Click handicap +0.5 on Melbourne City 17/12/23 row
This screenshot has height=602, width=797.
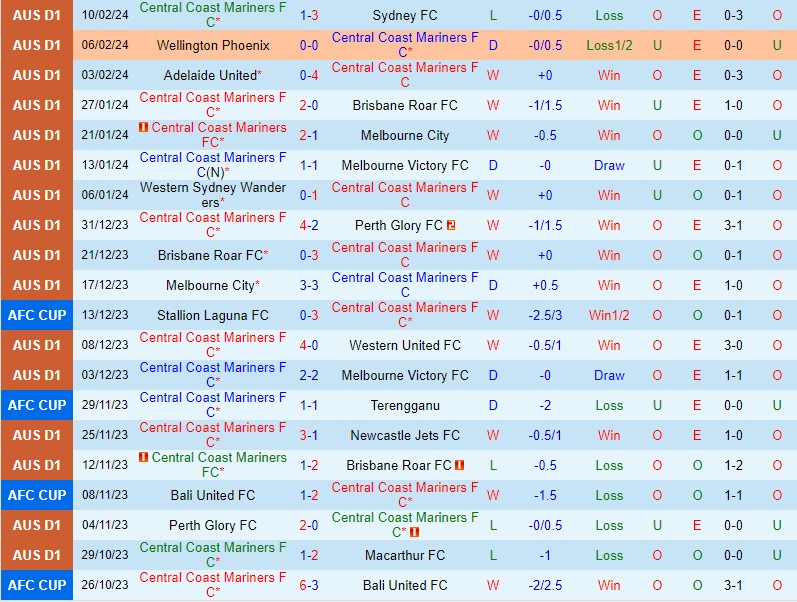coord(545,285)
